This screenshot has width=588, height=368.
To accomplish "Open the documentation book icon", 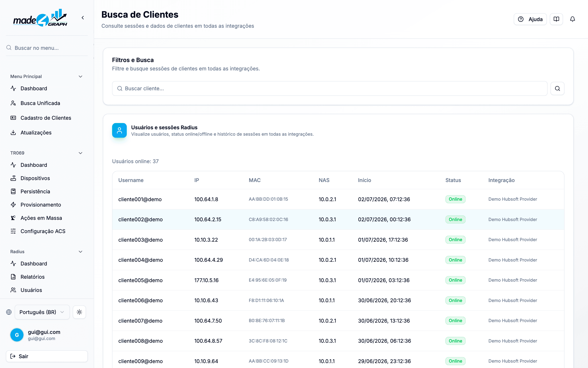I will click(556, 19).
